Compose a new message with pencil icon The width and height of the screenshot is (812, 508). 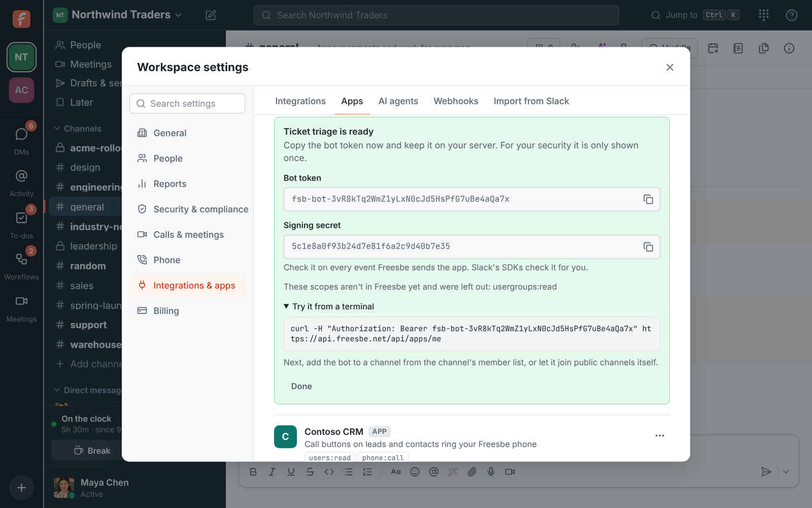coord(211,15)
